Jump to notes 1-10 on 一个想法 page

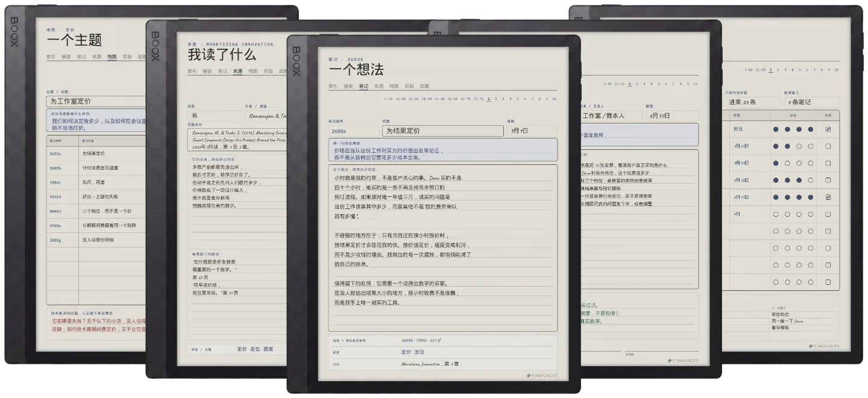tap(389, 98)
